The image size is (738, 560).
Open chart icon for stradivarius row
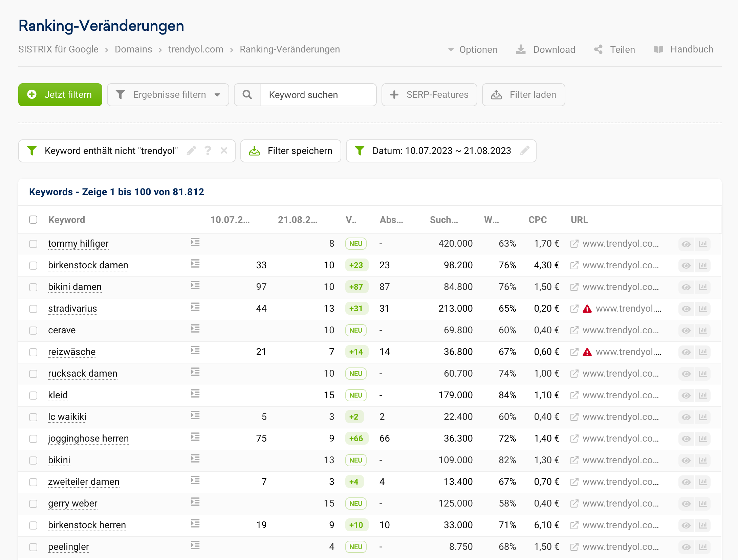click(x=703, y=309)
